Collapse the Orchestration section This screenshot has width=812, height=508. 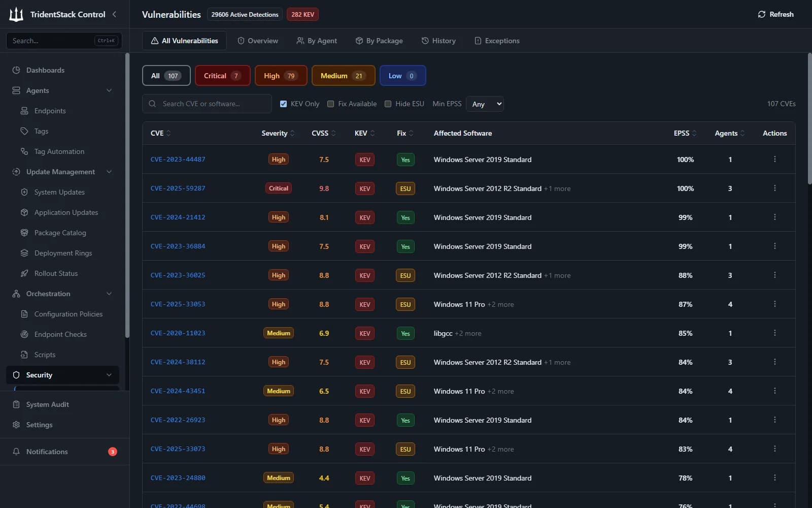[x=109, y=294]
